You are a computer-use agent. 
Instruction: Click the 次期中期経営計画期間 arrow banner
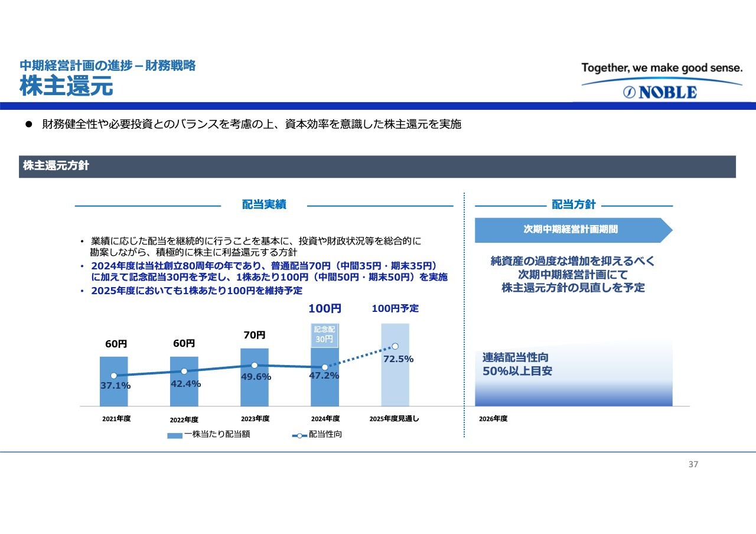pos(573,230)
